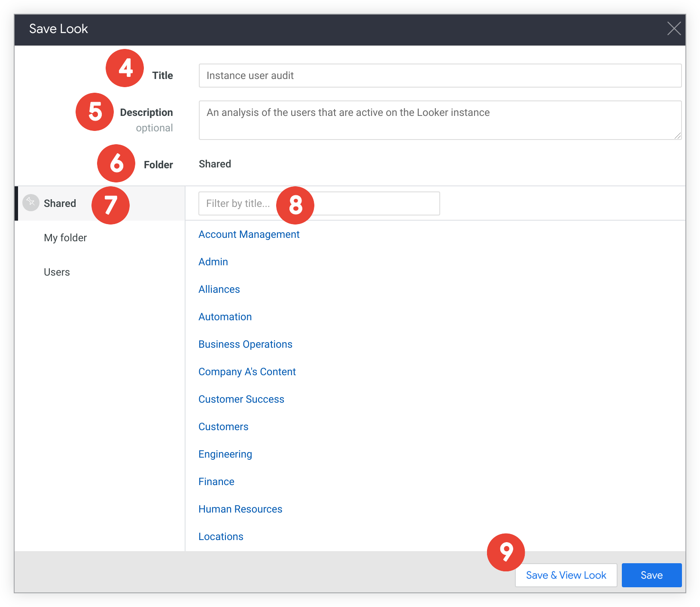Open the Business Operations folder

click(x=245, y=344)
